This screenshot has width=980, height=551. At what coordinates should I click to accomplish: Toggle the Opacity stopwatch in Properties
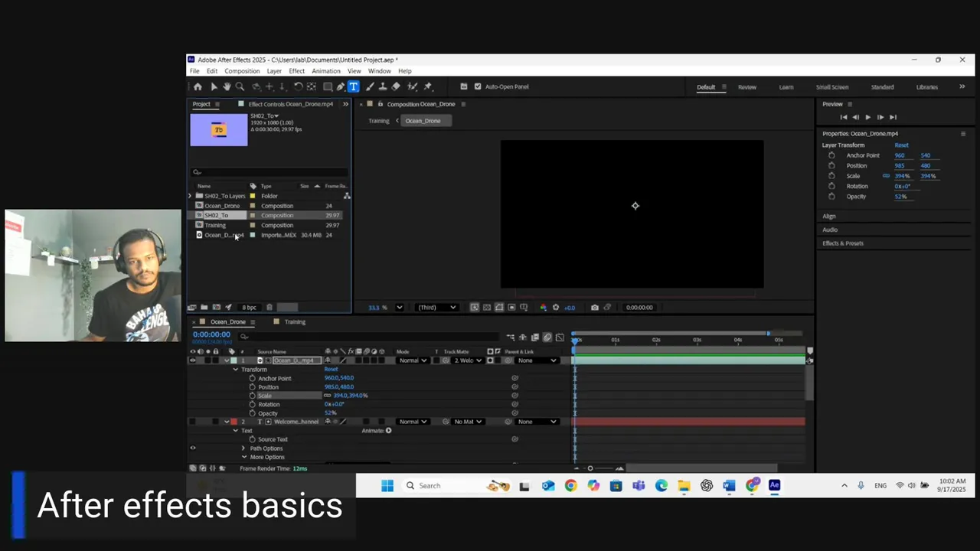pyautogui.click(x=831, y=197)
